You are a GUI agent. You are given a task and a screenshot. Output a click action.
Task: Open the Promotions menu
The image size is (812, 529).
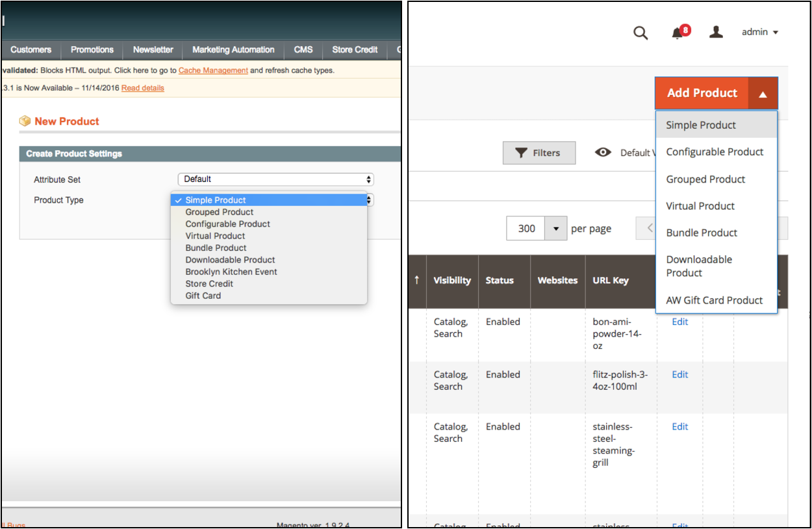tap(92, 49)
